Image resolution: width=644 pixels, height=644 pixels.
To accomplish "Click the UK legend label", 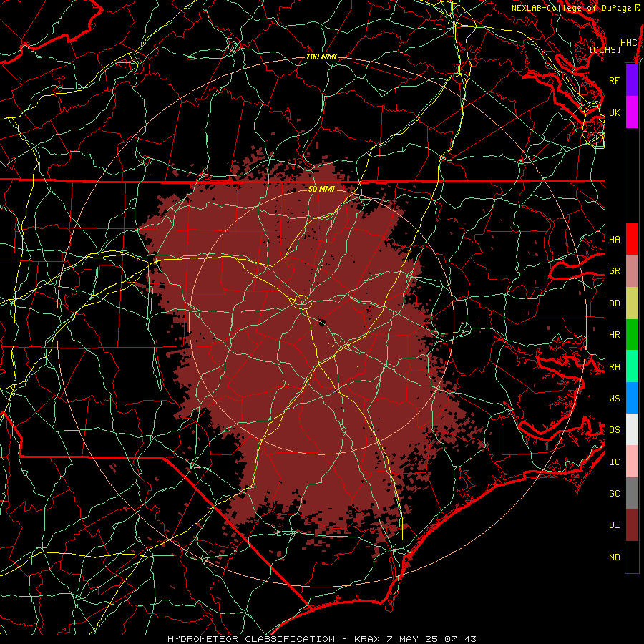I will tap(614, 113).
